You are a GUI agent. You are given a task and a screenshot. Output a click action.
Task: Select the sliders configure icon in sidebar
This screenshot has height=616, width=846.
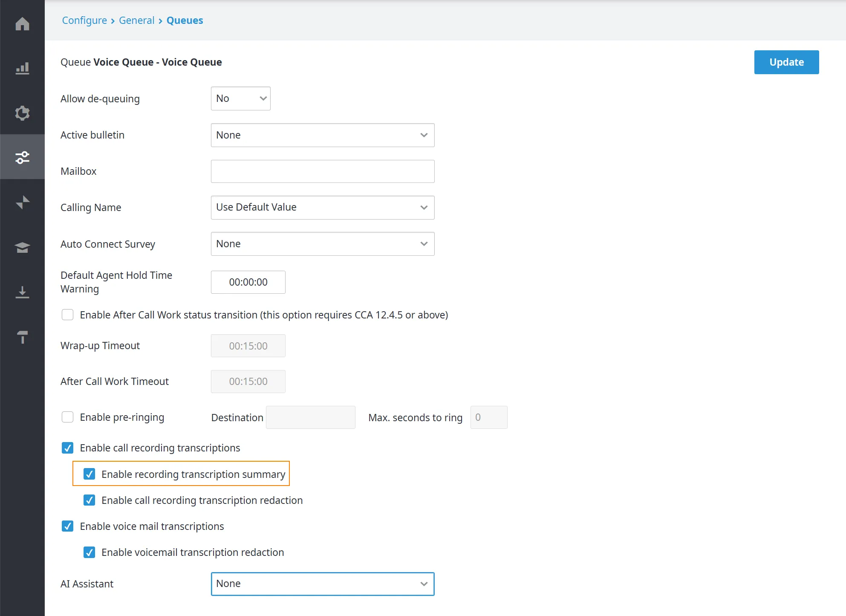pyautogui.click(x=22, y=157)
